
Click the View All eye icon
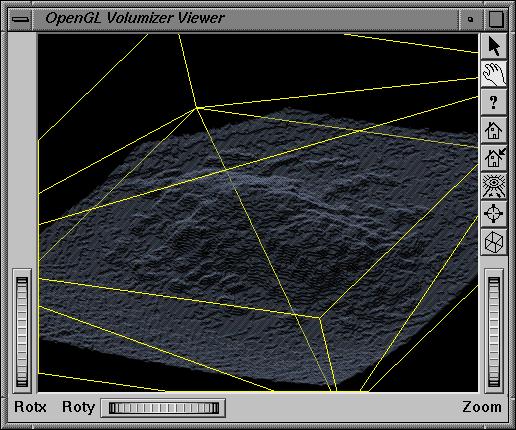tap(494, 186)
